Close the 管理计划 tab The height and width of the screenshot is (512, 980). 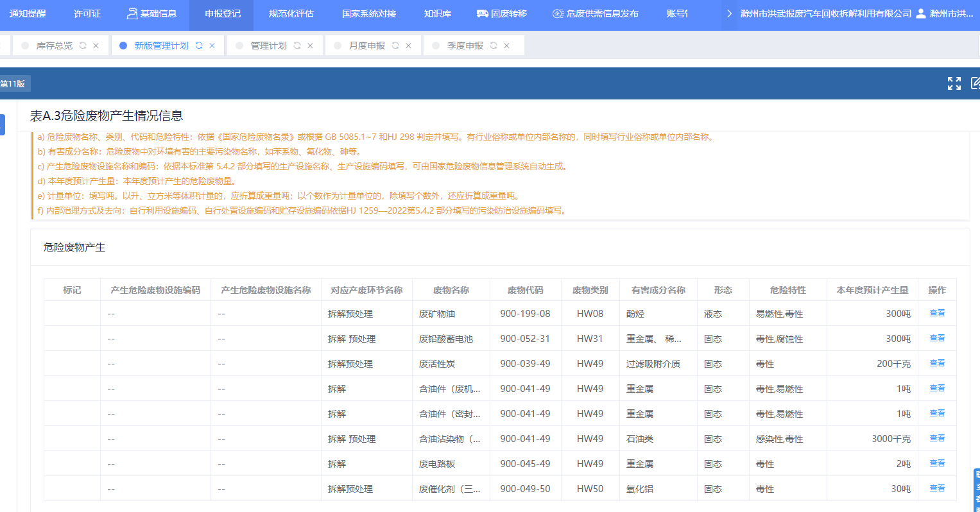(x=311, y=46)
